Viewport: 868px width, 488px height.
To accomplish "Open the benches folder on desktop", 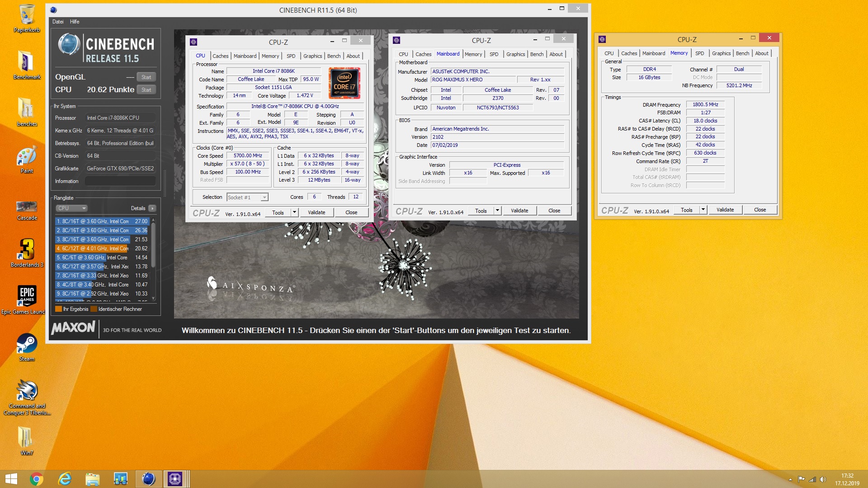I will point(27,112).
